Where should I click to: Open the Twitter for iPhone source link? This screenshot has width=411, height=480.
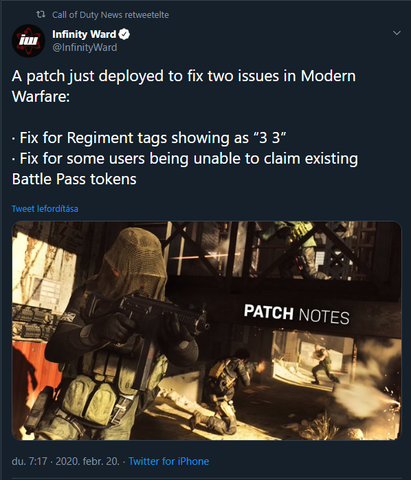[x=169, y=461]
